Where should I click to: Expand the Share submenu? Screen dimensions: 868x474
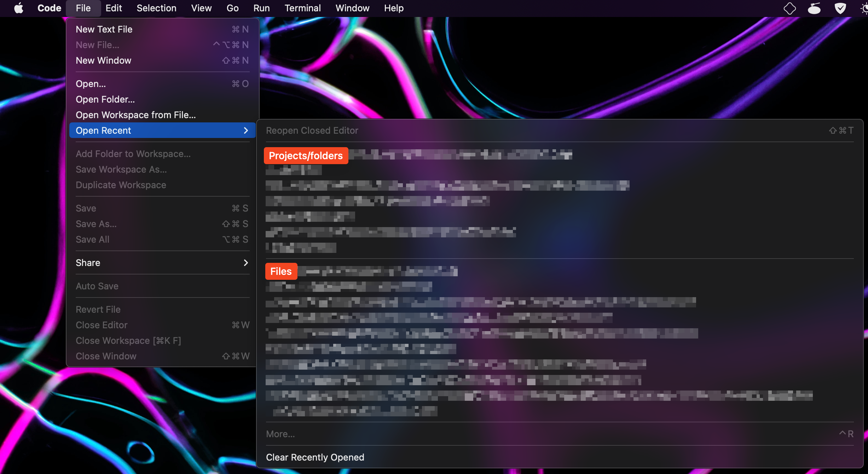pos(88,262)
